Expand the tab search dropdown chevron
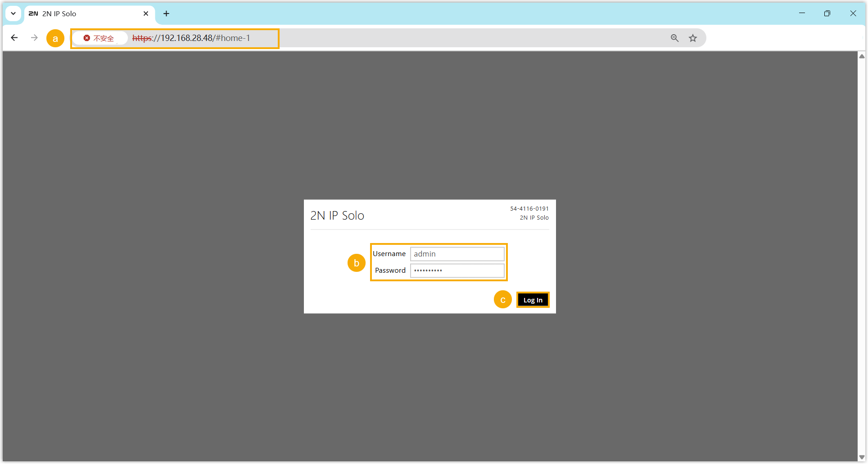 [x=14, y=14]
